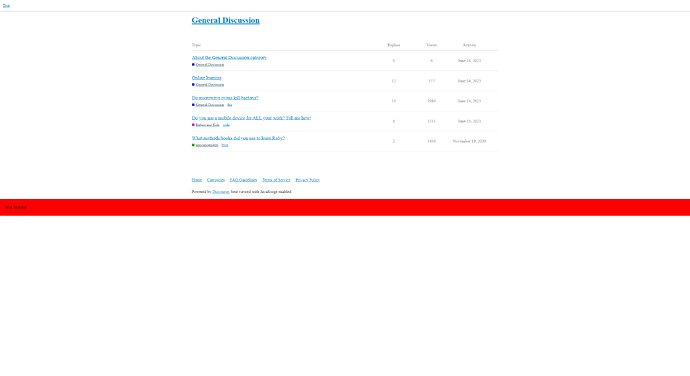
Task: Click the Activity column header
Action: coord(470,45)
